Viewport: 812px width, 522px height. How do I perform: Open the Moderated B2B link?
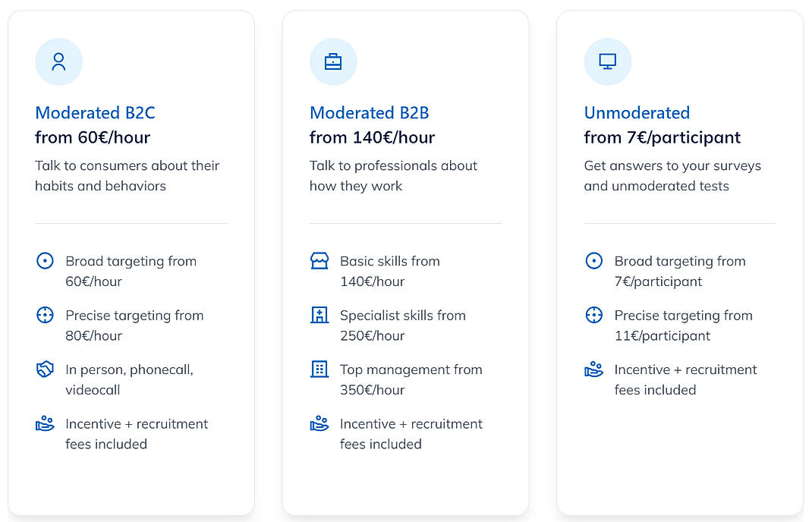pyautogui.click(x=369, y=112)
